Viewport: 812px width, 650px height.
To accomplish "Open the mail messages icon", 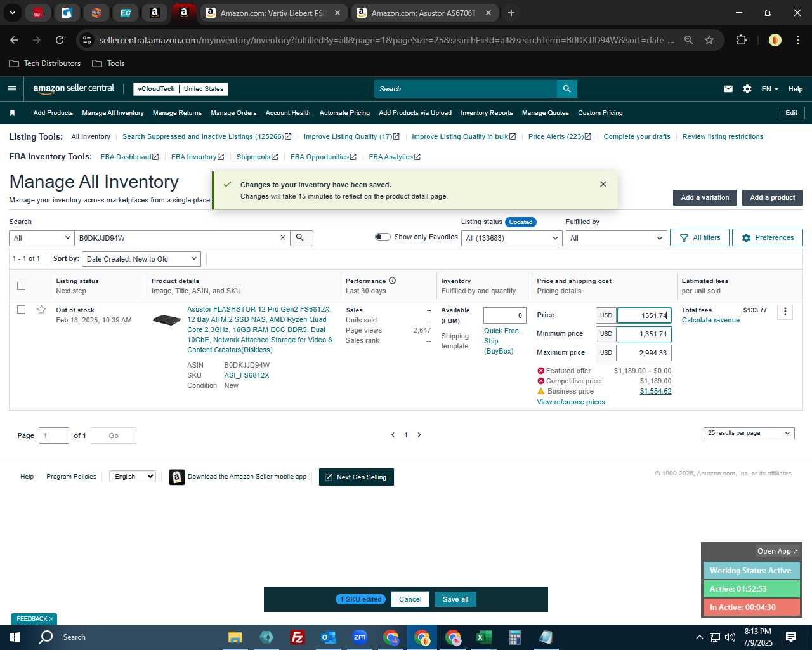I will coord(728,89).
